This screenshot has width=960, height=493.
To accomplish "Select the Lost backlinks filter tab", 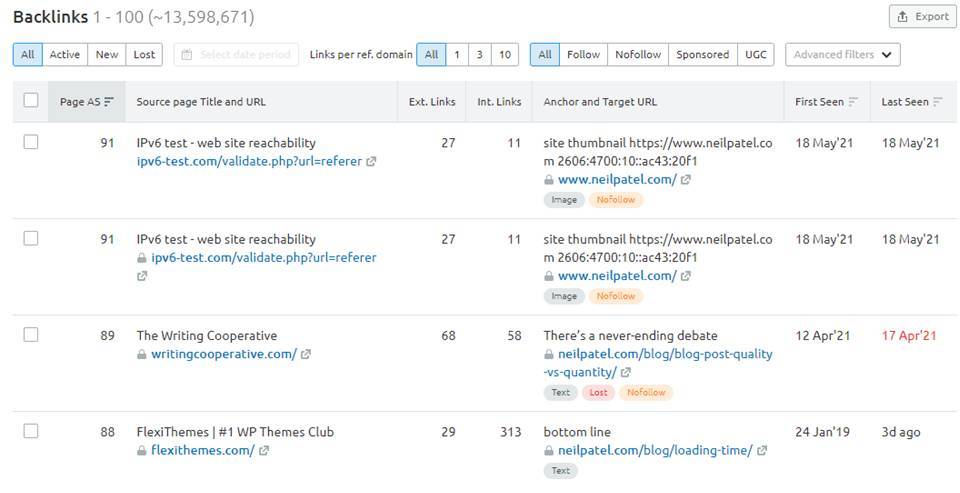I will tap(144, 55).
